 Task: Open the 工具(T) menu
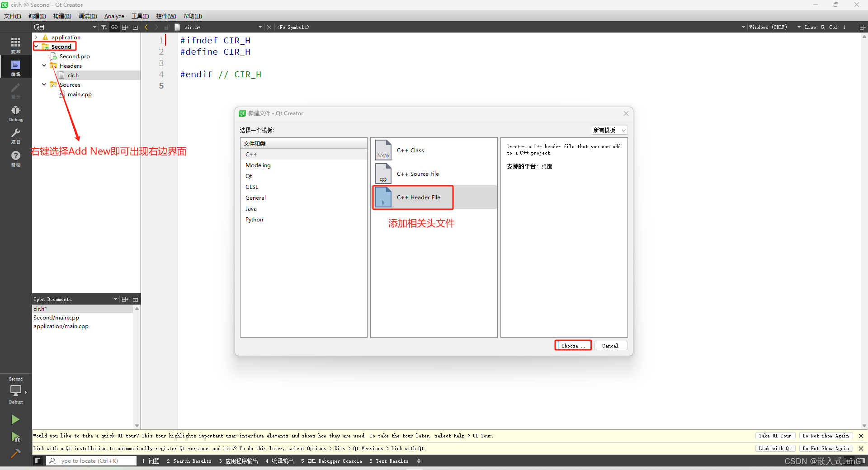pos(140,16)
